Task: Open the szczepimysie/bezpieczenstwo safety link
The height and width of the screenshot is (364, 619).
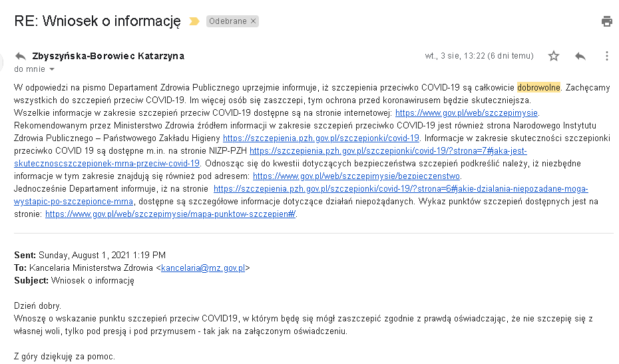Action: (356, 176)
